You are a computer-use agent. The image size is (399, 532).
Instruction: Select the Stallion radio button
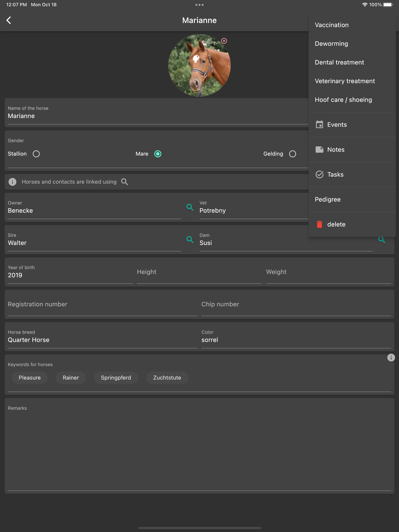pyautogui.click(x=36, y=154)
